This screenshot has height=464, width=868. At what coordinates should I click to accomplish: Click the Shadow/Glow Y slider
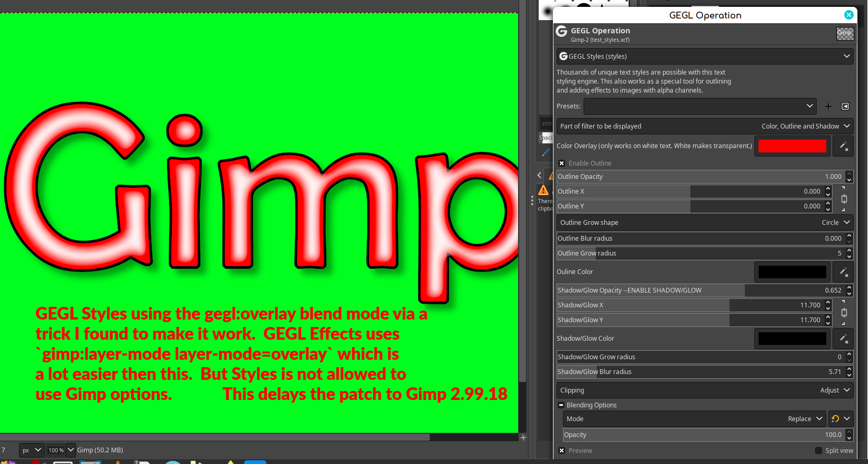(690, 320)
